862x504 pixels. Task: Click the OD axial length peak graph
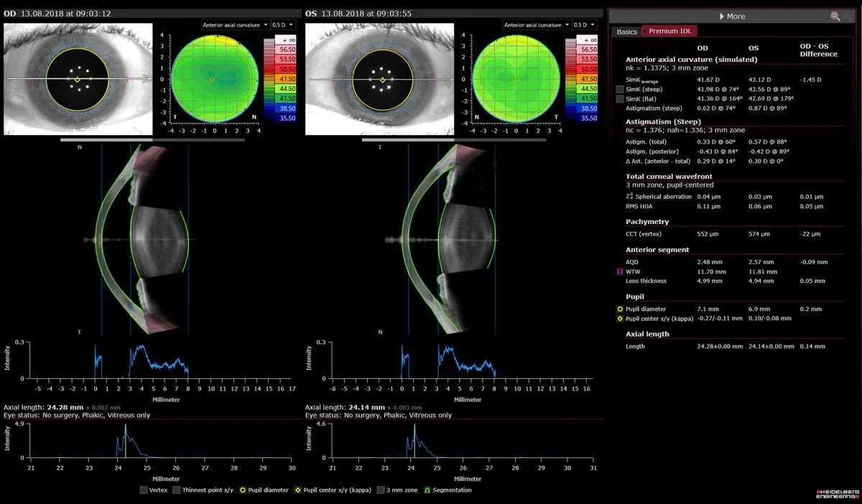click(161, 440)
